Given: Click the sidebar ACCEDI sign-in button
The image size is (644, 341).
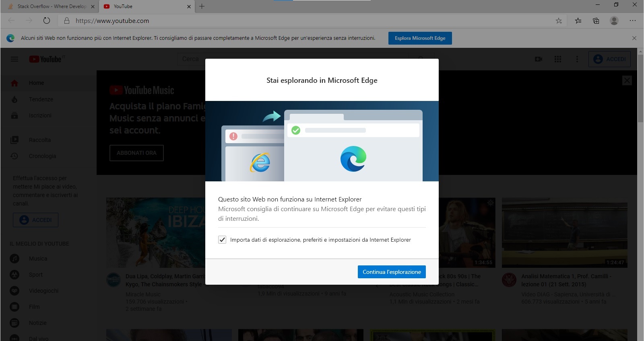Looking at the screenshot, I should click(35, 220).
